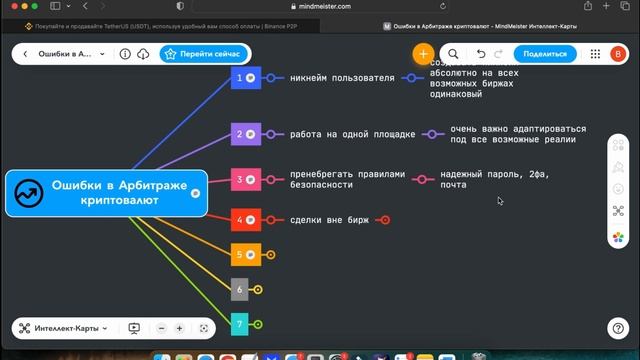
Task: Start presentation mode from the bottom toolbar
Action: tap(134, 328)
